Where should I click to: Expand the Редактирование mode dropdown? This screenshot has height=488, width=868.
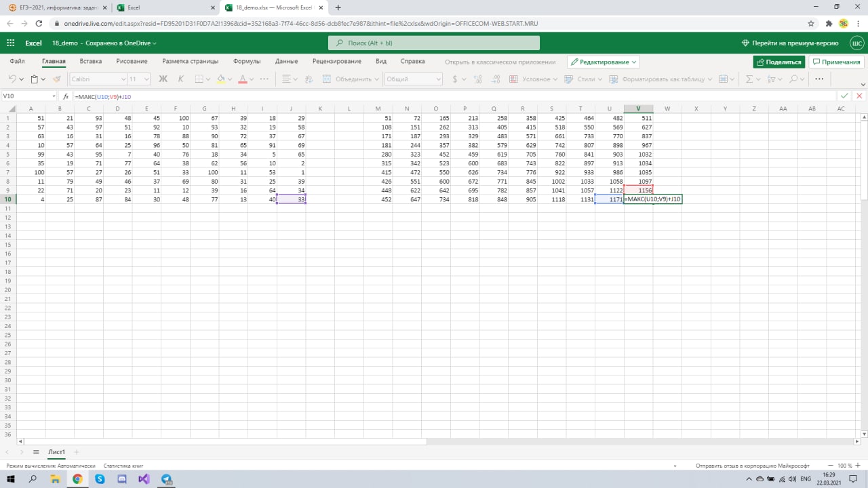coord(604,62)
